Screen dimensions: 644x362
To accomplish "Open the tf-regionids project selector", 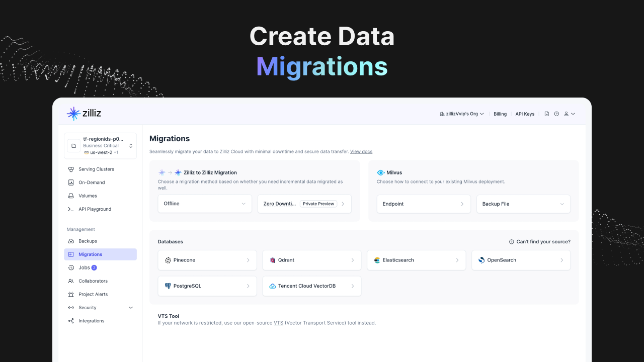I will pyautogui.click(x=100, y=146).
